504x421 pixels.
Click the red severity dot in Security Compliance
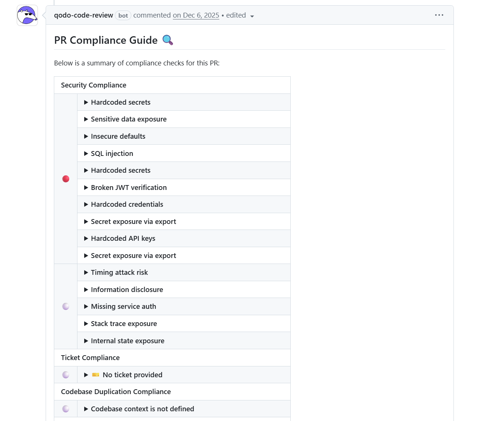coord(66,179)
